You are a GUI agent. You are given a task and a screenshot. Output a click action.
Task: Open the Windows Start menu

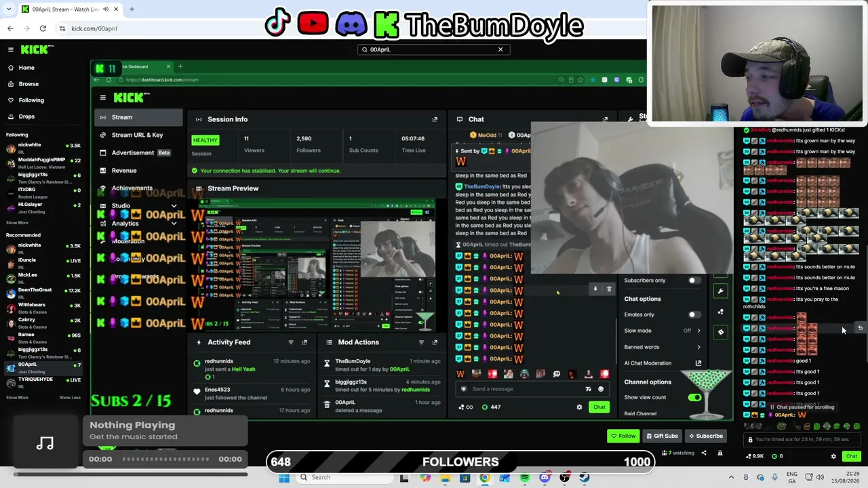[x=284, y=478]
